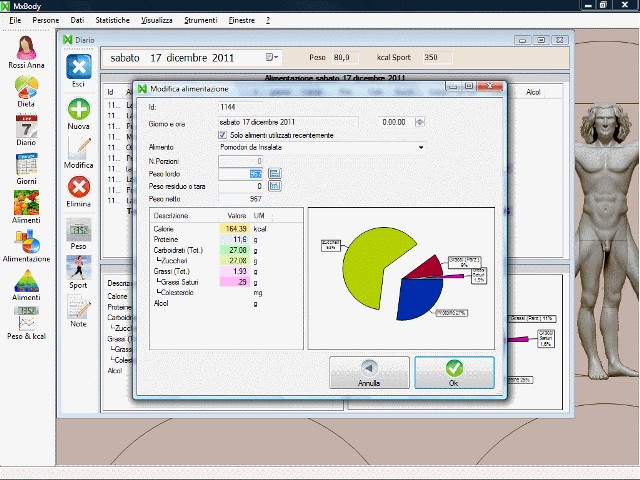640x480 pixels.
Task: Expand the Alimento dropdown list
Action: click(421, 147)
